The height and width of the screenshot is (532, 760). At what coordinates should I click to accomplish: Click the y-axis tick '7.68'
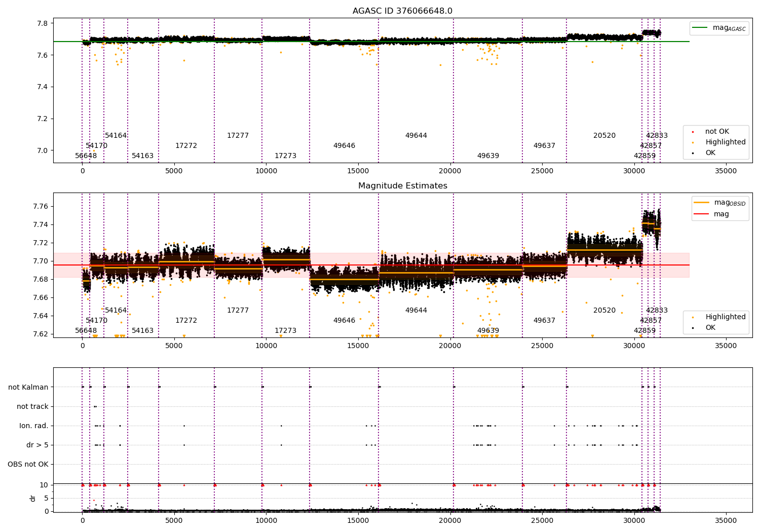point(41,279)
